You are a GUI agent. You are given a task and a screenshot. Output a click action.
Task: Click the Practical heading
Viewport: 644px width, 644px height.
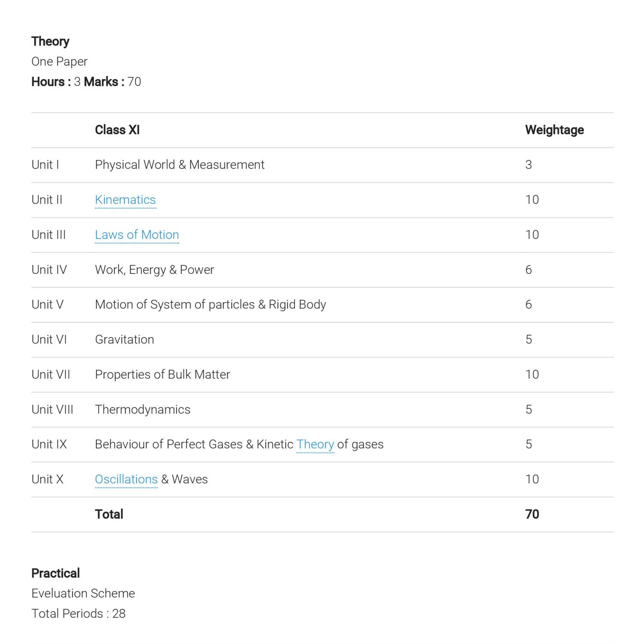pos(55,573)
